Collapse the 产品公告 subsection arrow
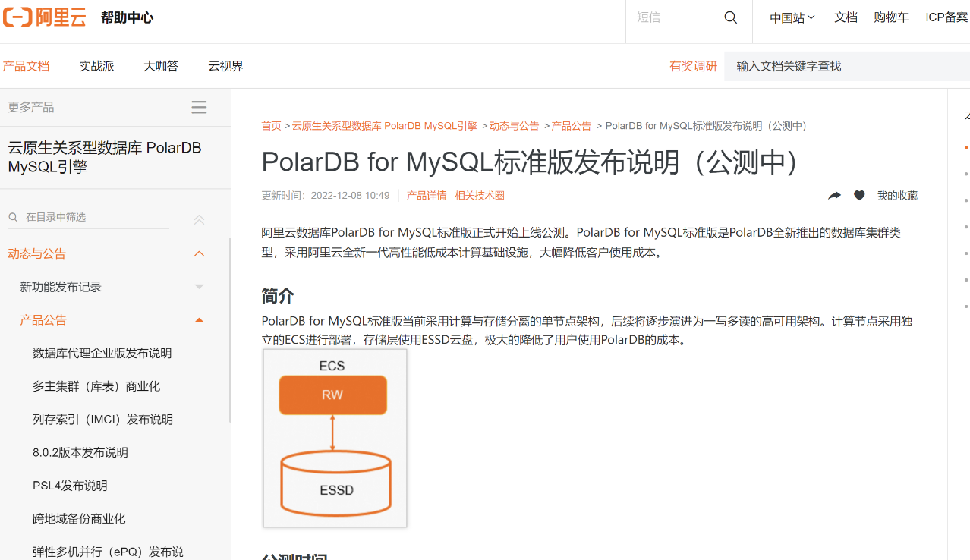Image resolution: width=970 pixels, height=560 pixels. (199, 320)
